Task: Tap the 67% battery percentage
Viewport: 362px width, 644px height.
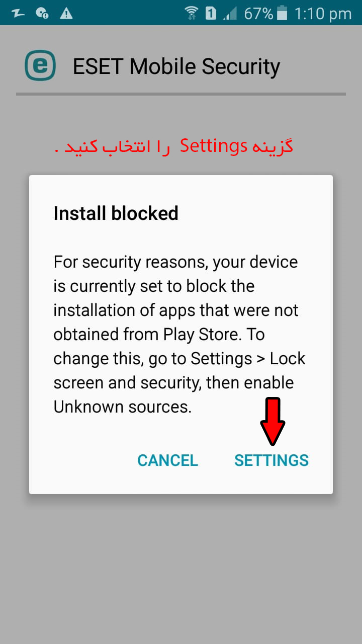Action: click(258, 14)
